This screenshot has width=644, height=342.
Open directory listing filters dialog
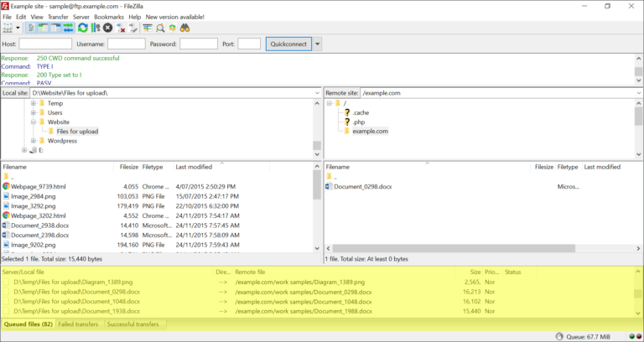pyautogui.click(x=148, y=28)
